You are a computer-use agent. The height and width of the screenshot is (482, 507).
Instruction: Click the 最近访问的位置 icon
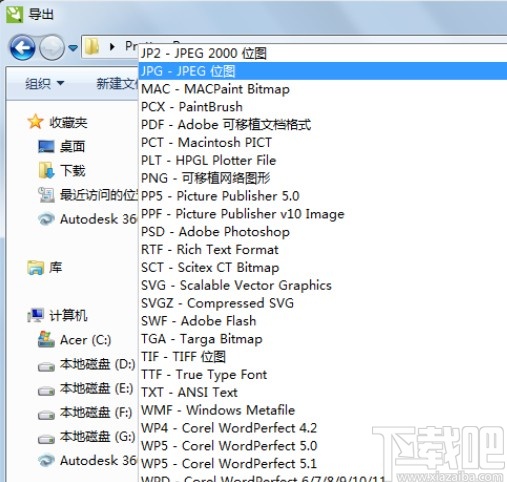pyautogui.click(x=46, y=195)
